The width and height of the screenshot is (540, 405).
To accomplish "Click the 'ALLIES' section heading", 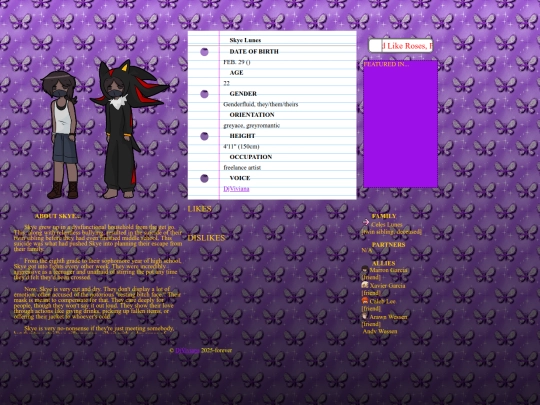I will 383,263.
